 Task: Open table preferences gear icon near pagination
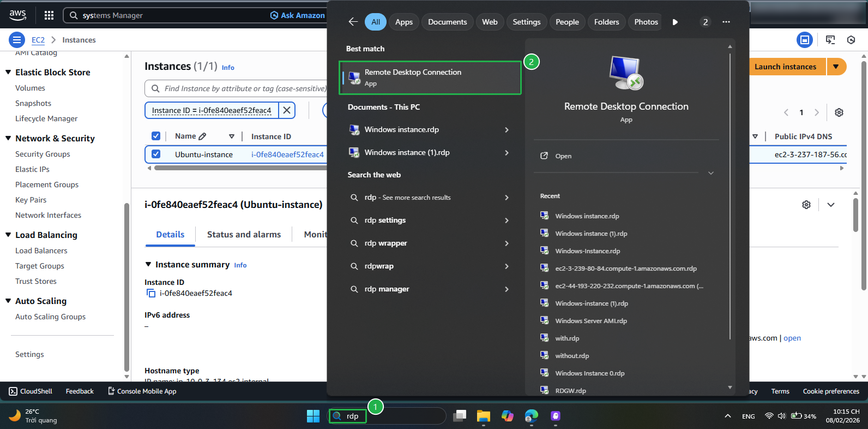pyautogui.click(x=839, y=112)
